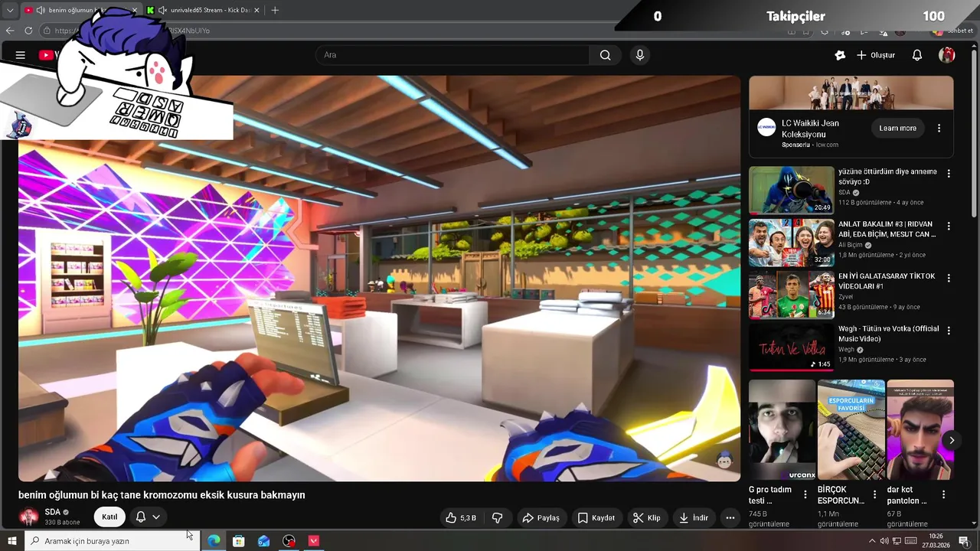This screenshot has height=551, width=980.
Task: Open options for LC Waikiki ad
Action: click(939, 129)
